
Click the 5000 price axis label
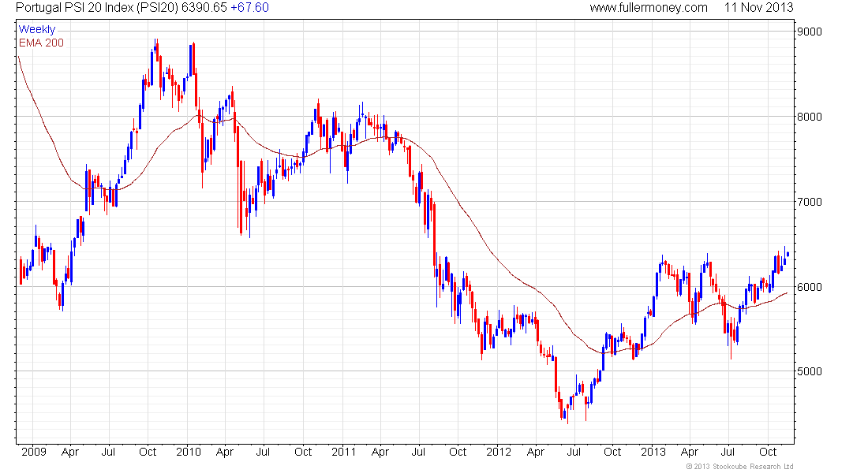[809, 371]
